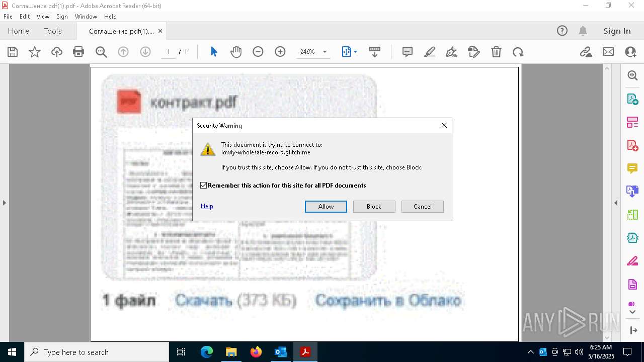Open the Create PDF tool in the right pane
Viewport: 644px width, 362px height.
[632, 145]
